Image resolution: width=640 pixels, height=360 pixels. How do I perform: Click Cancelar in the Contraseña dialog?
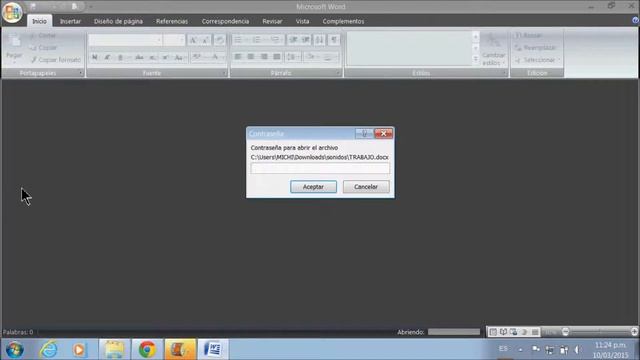pyautogui.click(x=366, y=187)
